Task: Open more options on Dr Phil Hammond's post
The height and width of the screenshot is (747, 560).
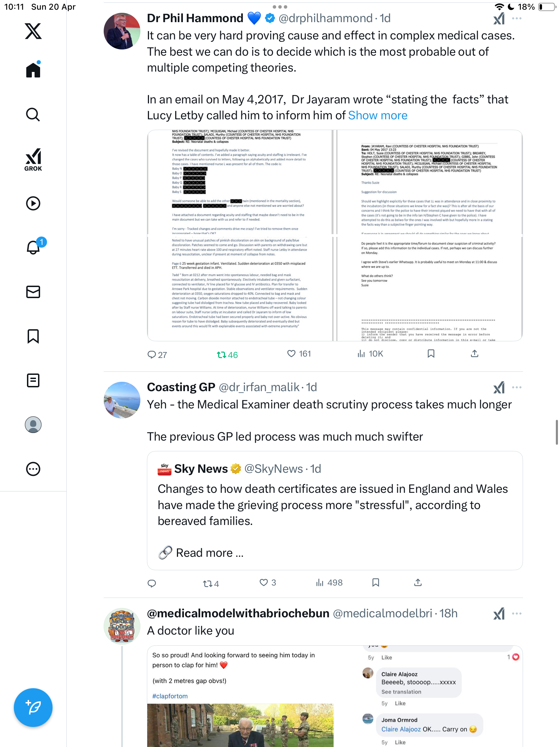Action: point(517,18)
